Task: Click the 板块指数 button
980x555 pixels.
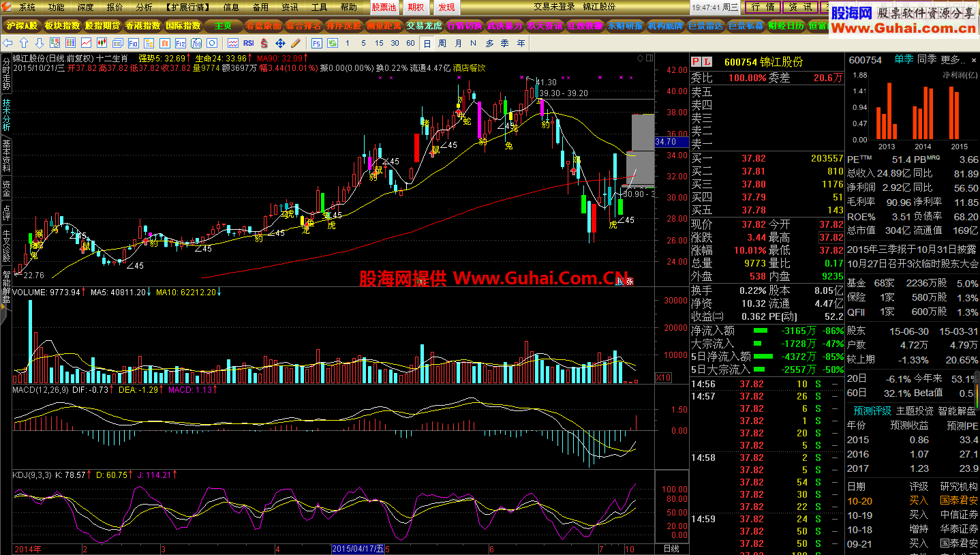Action: pyautogui.click(x=62, y=26)
